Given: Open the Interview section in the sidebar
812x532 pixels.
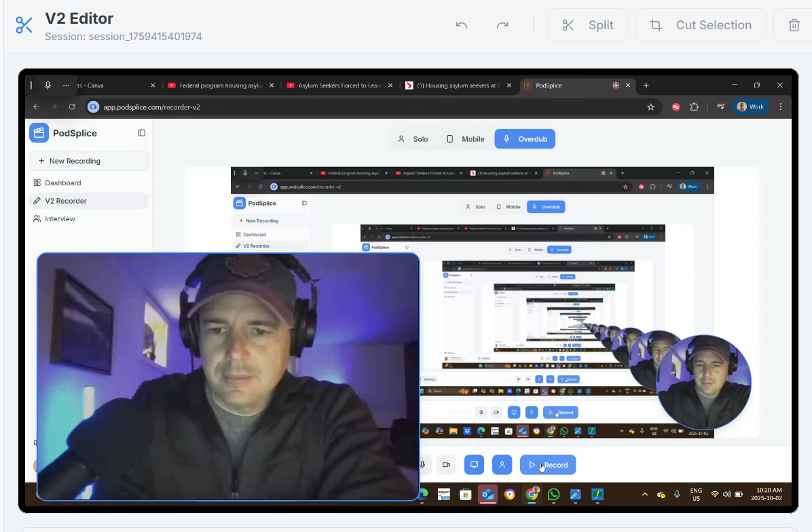Looking at the screenshot, I should coord(60,218).
